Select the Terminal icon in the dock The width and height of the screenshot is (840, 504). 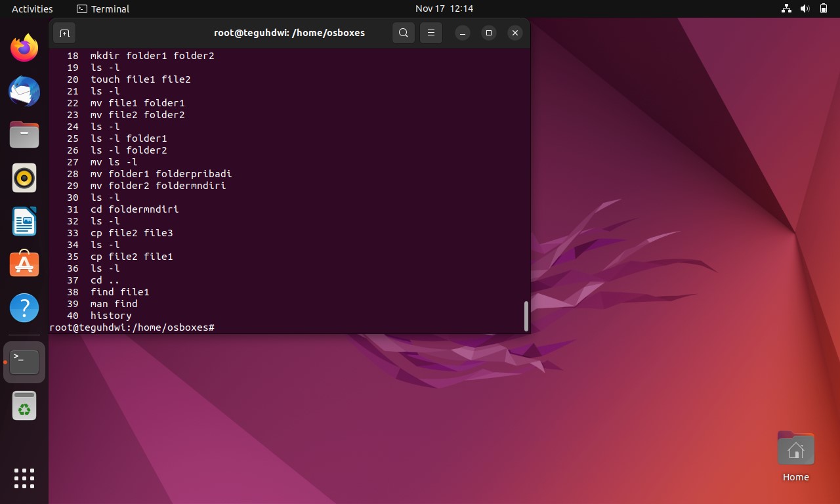24,362
